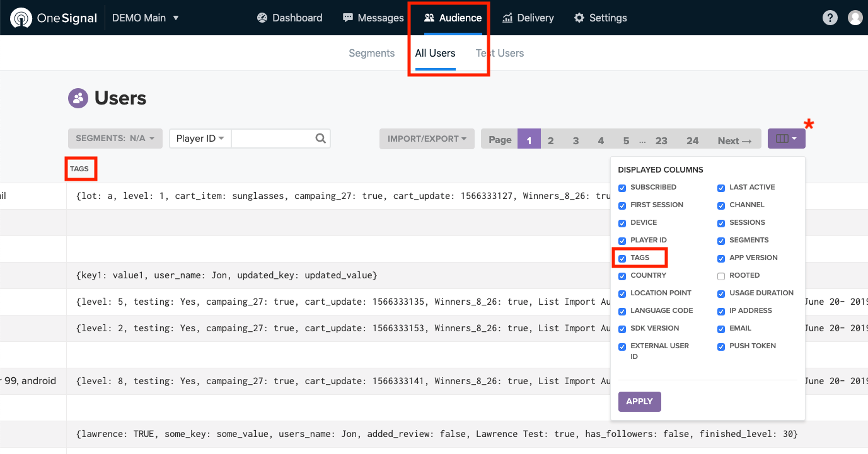The width and height of the screenshot is (868, 454).
Task: Open the IMPORT/EXPORT dropdown
Action: [x=427, y=139]
